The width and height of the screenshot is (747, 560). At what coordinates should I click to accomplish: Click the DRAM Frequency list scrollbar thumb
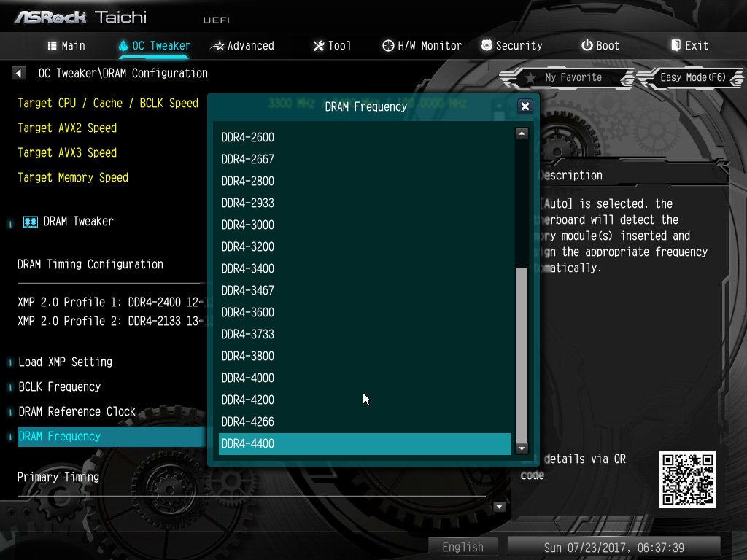pyautogui.click(x=522, y=355)
